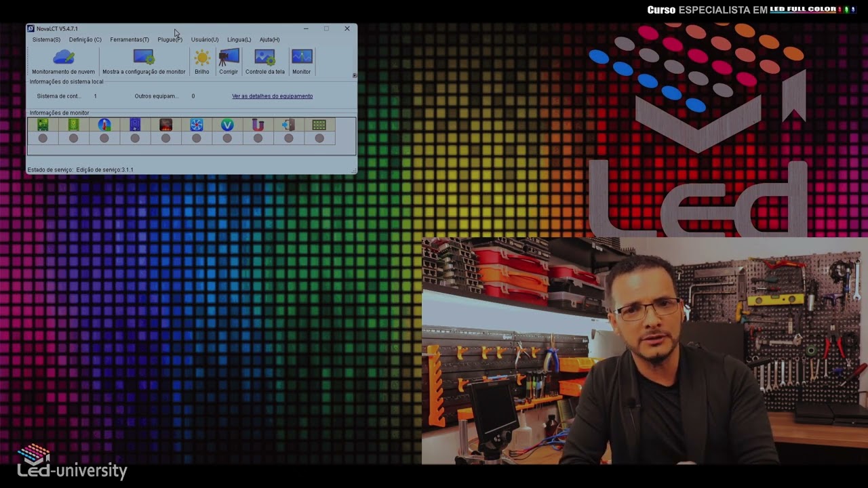
Task: Open the Sistema(S) menu
Action: pos(46,40)
